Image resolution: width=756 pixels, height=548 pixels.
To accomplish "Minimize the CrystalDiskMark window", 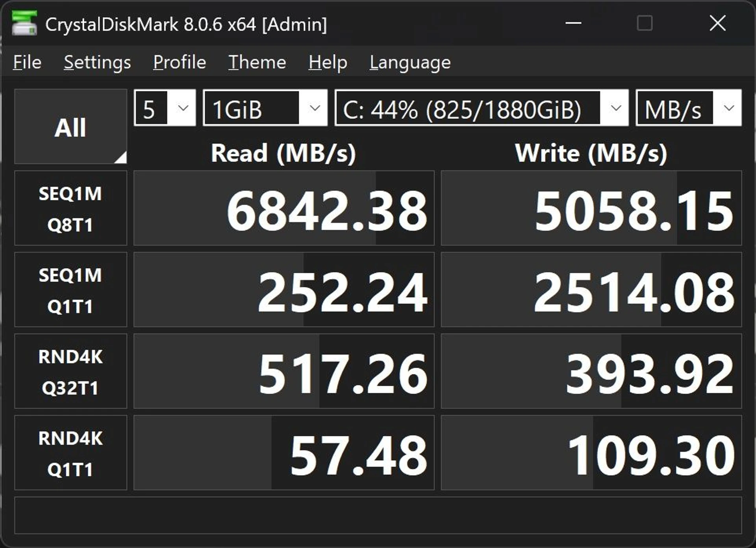I will click(x=573, y=23).
